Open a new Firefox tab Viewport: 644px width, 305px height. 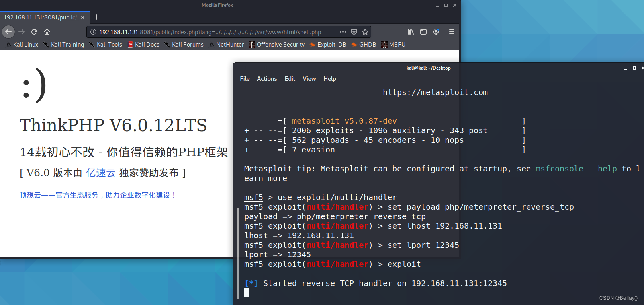[x=96, y=17]
